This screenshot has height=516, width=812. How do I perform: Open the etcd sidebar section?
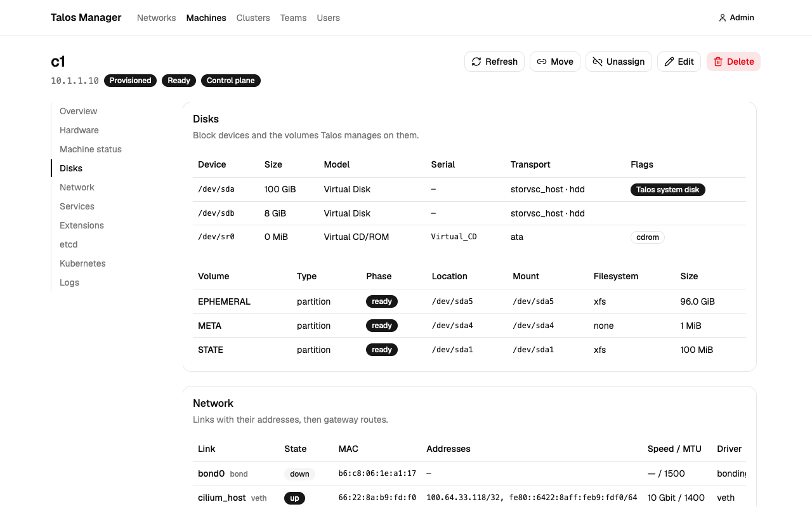tap(69, 244)
